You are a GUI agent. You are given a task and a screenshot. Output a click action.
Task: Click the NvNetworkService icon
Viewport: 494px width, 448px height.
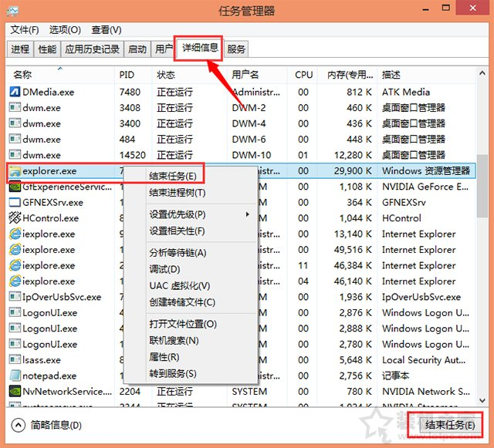(x=15, y=392)
